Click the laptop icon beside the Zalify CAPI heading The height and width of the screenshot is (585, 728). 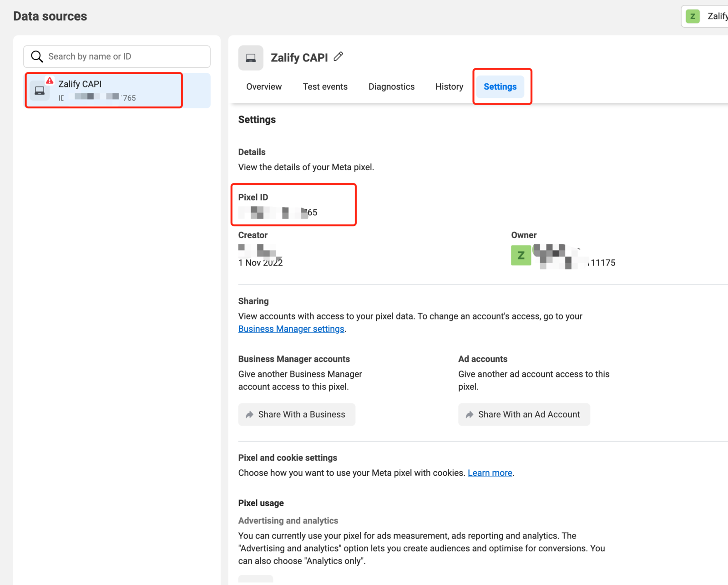click(251, 58)
